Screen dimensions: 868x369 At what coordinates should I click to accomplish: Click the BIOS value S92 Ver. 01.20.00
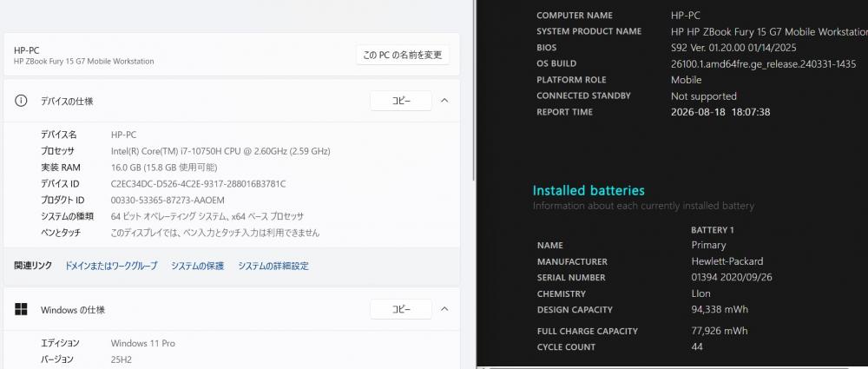733,48
